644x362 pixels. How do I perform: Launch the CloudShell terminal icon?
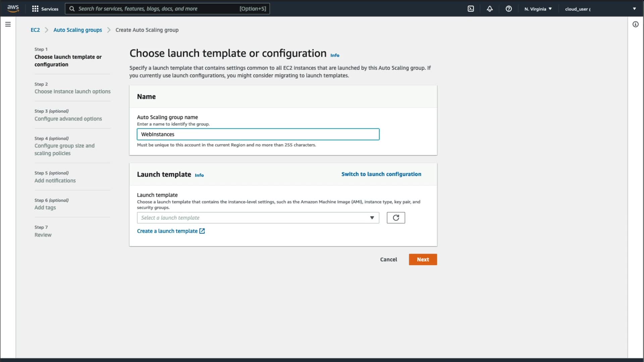471,9
